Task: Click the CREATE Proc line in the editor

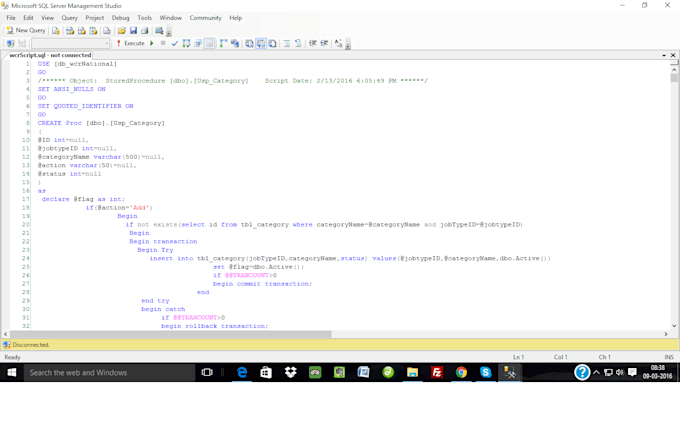Action: [101, 123]
